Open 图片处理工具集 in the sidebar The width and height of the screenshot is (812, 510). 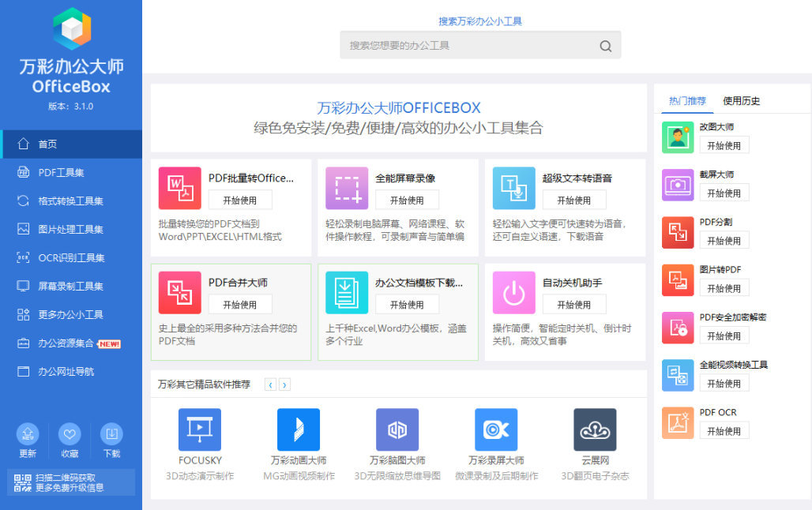pos(71,230)
